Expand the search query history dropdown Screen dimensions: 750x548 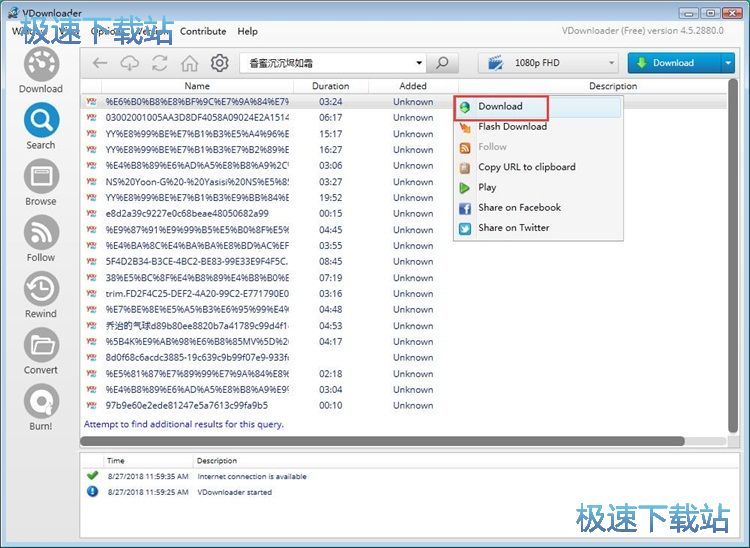pos(419,63)
